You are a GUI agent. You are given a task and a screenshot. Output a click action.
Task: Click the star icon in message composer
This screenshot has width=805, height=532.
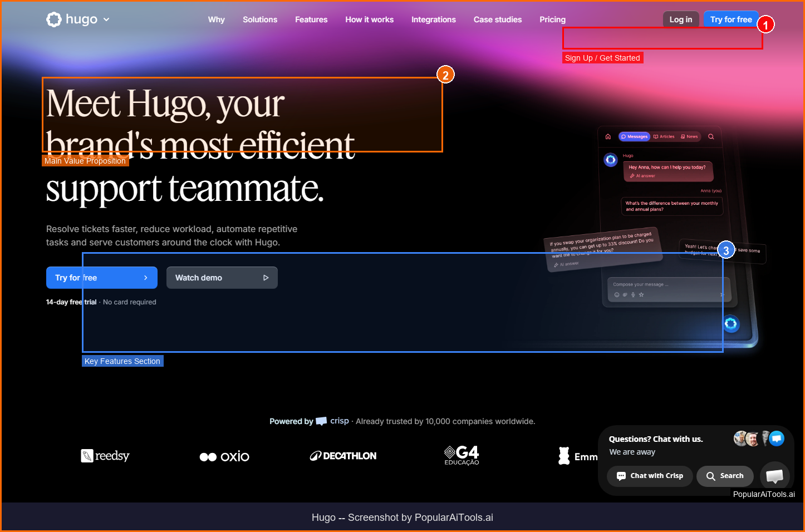point(641,295)
